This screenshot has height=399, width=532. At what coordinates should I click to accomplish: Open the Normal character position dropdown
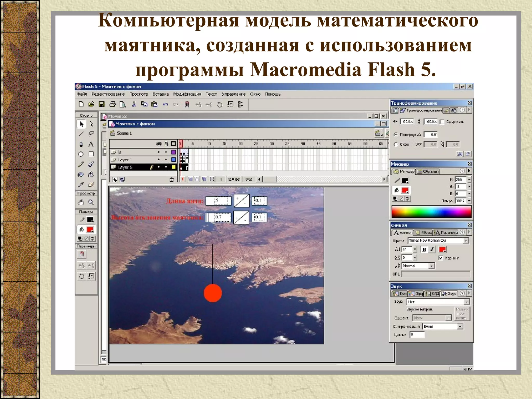431,266
